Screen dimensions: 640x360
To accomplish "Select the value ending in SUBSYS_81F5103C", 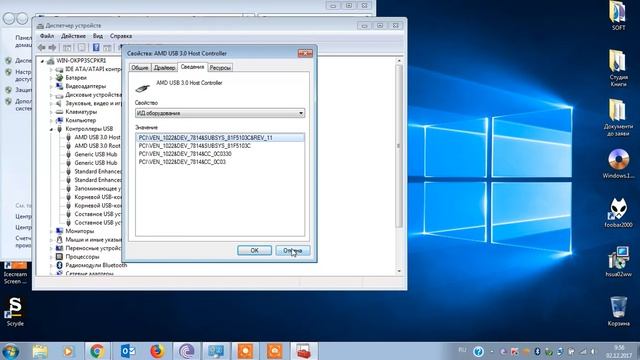I will click(195, 146).
